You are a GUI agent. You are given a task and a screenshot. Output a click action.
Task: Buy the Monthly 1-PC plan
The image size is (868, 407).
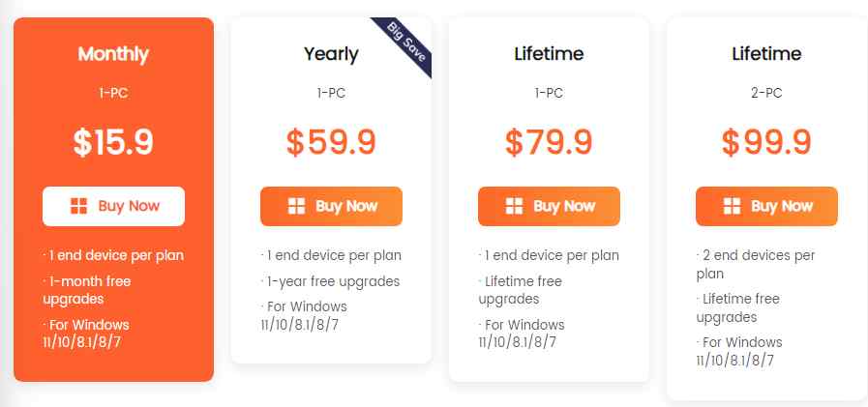pos(113,206)
